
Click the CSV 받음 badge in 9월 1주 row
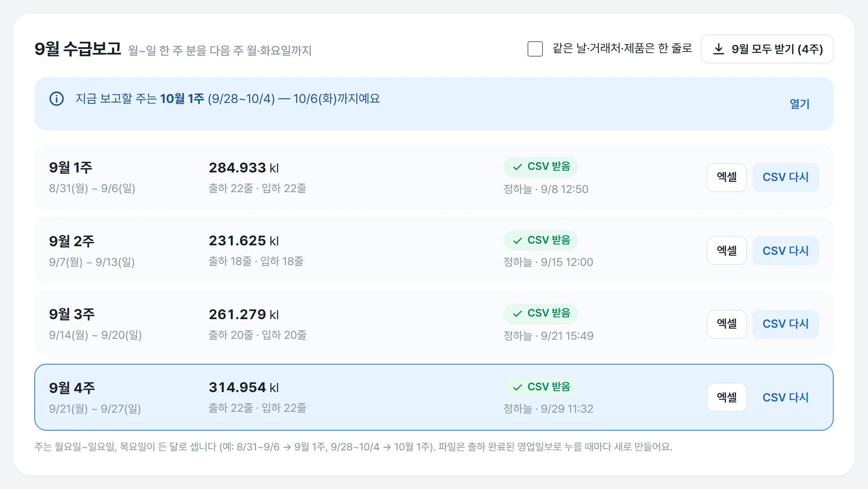pos(540,167)
